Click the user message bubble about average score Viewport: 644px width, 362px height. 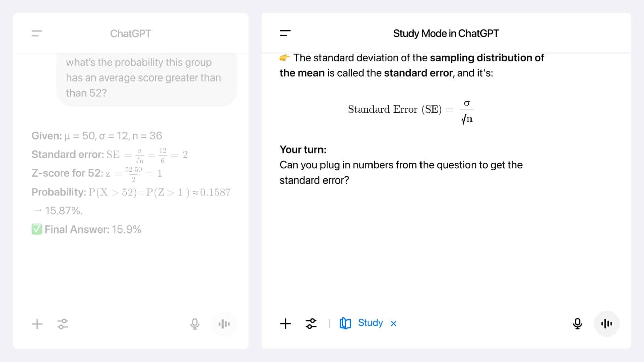click(147, 78)
